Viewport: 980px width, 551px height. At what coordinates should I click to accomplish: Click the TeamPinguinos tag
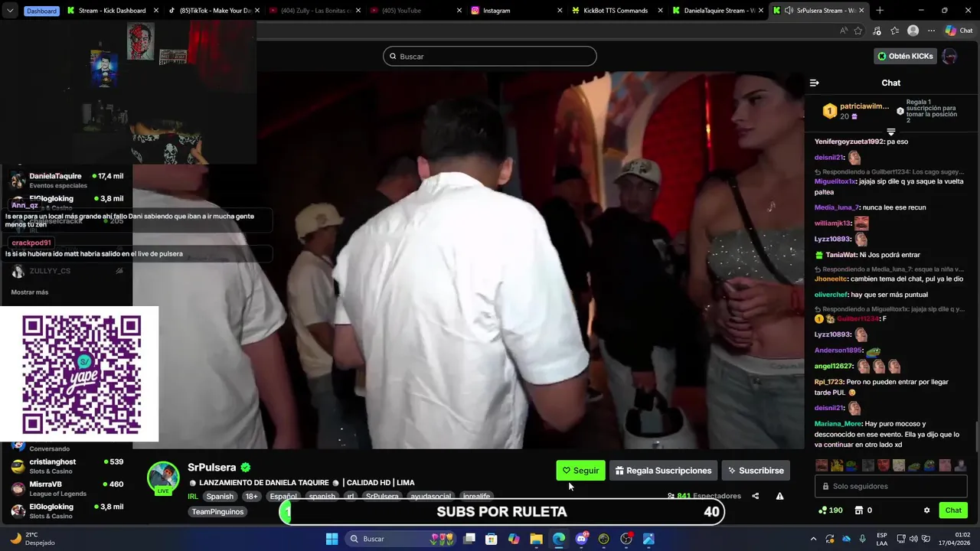[217, 512]
